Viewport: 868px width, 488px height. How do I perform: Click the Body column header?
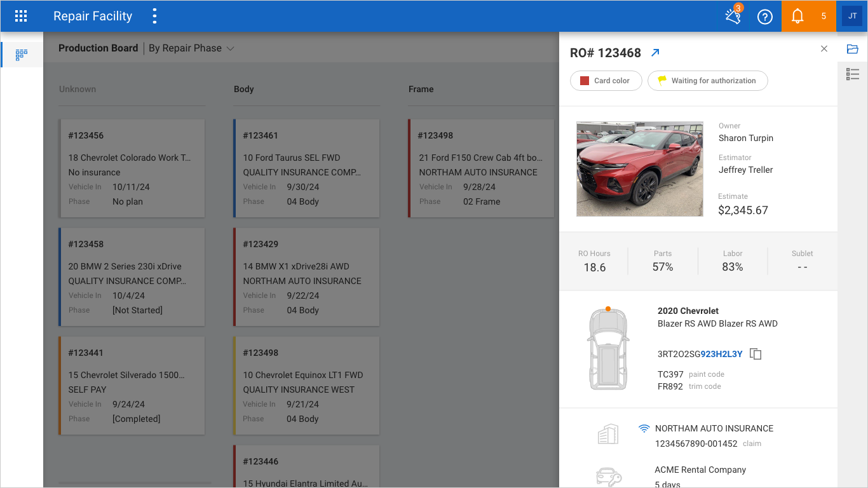pyautogui.click(x=244, y=89)
